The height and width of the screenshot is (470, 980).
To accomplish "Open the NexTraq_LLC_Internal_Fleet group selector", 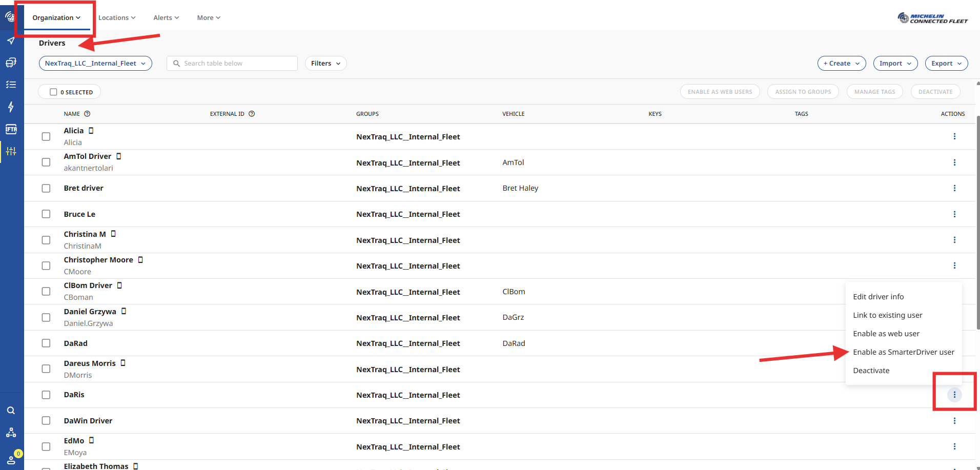I will tap(95, 64).
